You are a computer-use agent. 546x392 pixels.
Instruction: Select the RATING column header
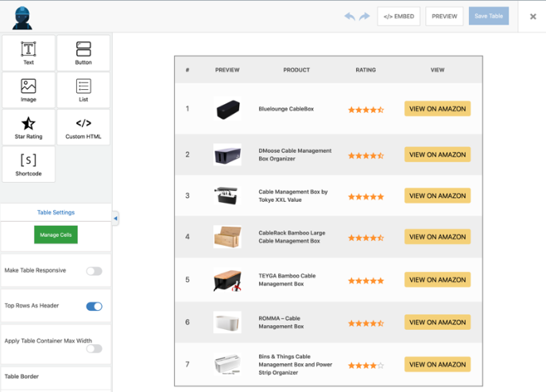pyautogui.click(x=366, y=70)
